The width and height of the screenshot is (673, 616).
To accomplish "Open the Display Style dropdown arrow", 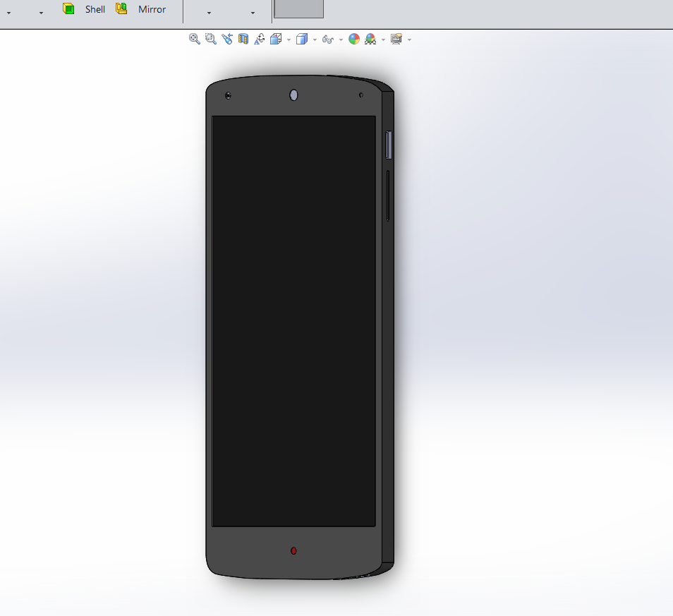I will (314, 39).
